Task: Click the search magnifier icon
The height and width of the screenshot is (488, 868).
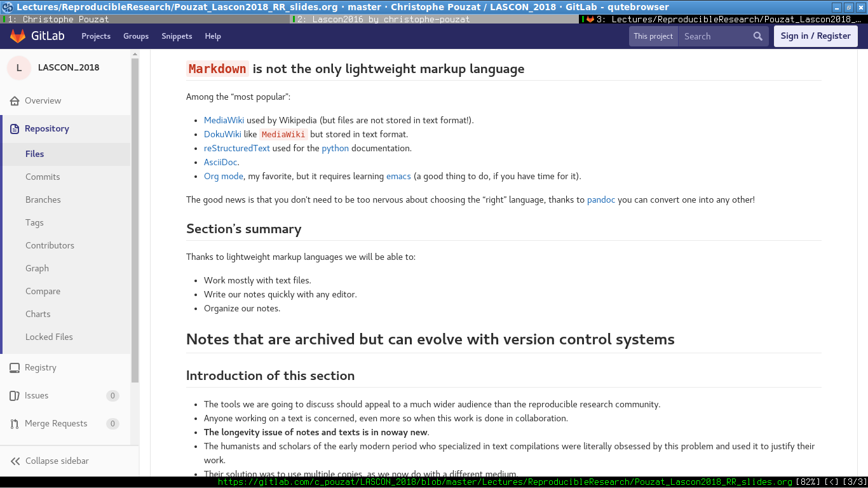Action: pyautogui.click(x=757, y=36)
